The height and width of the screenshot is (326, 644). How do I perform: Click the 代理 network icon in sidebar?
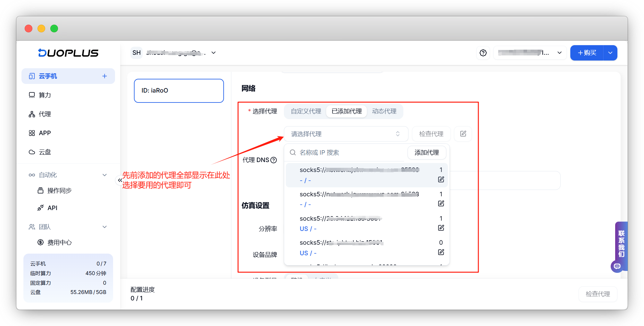(32, 114)
